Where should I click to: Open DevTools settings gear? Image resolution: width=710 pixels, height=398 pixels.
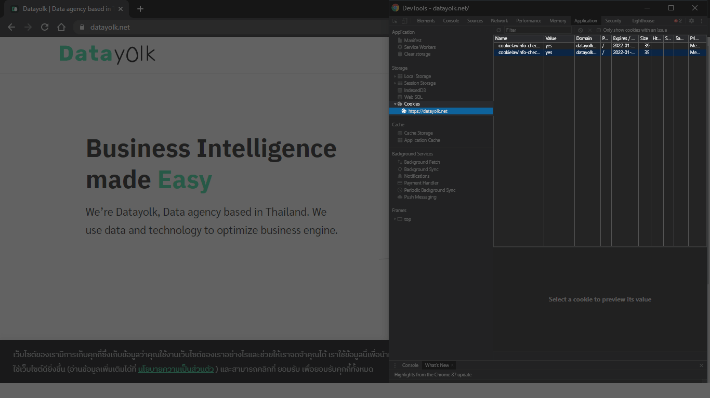(691, 21)
